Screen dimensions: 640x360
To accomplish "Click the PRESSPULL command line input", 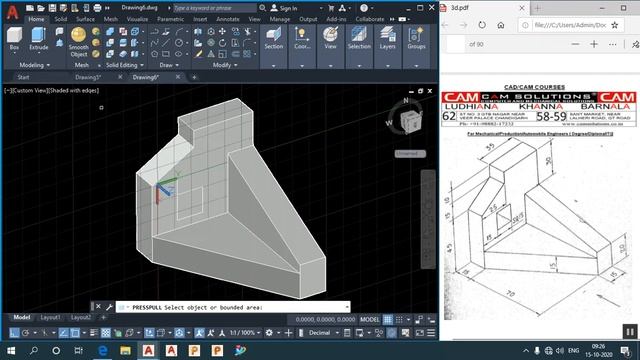I will 233,307.
